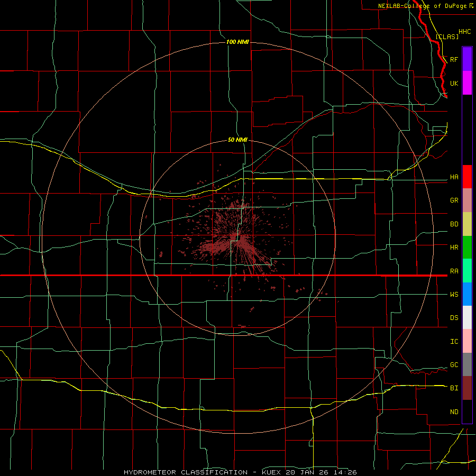Click the RA legend label

click(x=454, y=271)
